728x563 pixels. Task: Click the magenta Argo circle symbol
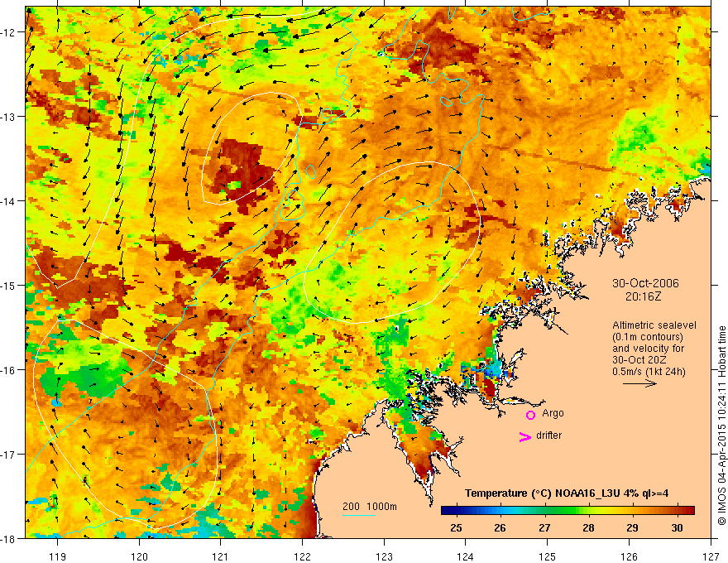point(530,415)
